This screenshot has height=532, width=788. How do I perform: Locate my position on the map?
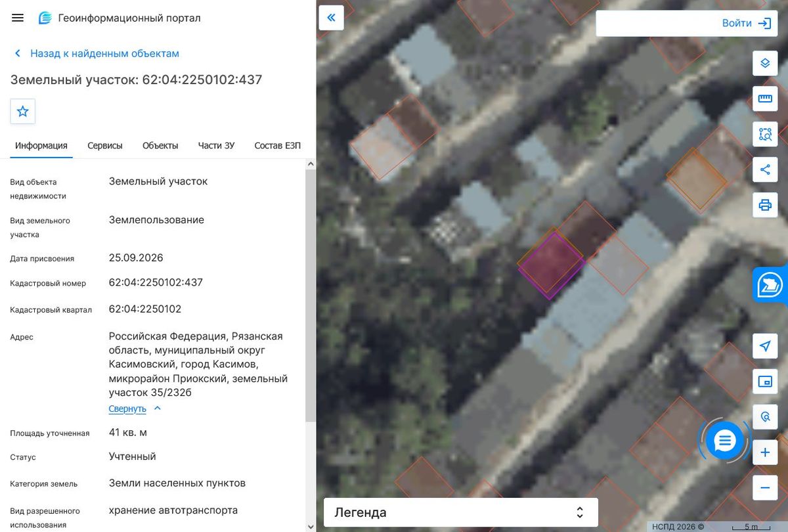click(765, 346)
